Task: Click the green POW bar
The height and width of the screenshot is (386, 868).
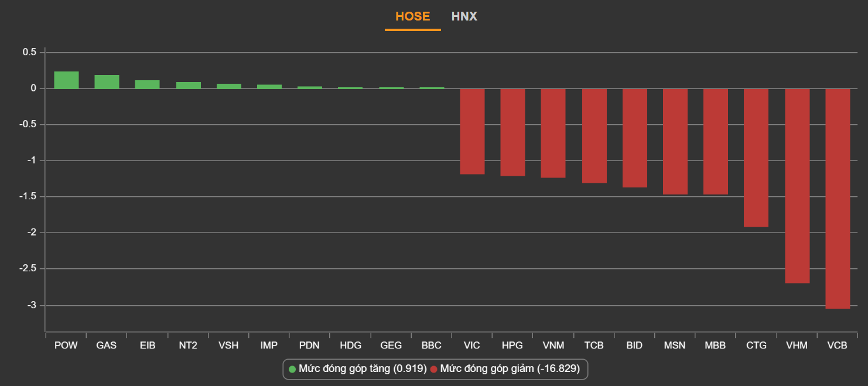Action: point(66,80)
